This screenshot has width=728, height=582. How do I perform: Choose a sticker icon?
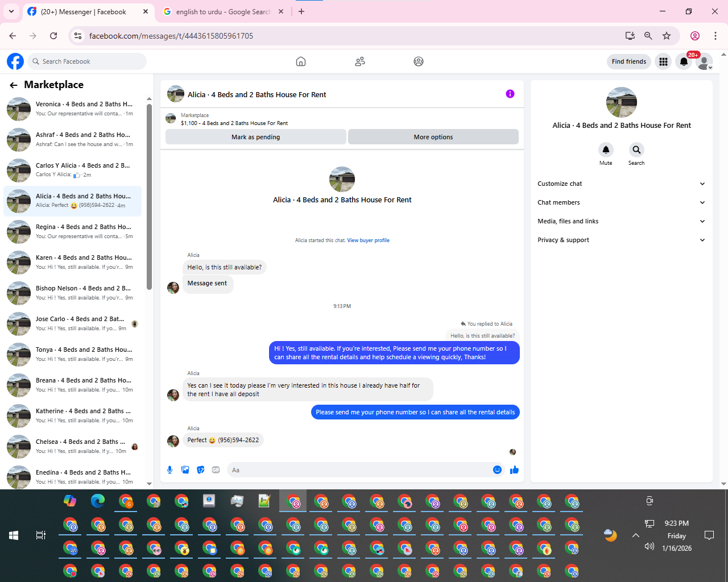coord(200,469)
